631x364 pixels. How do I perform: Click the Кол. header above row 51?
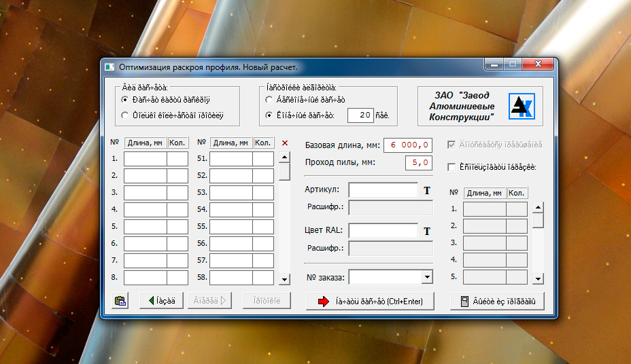coord(263,143)
